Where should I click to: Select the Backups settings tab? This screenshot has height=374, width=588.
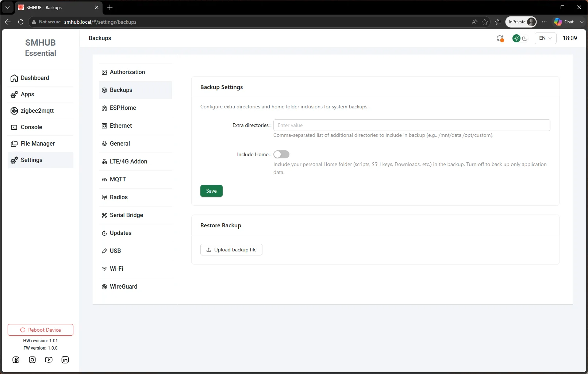pyautogui.click(x=135, y=90)
